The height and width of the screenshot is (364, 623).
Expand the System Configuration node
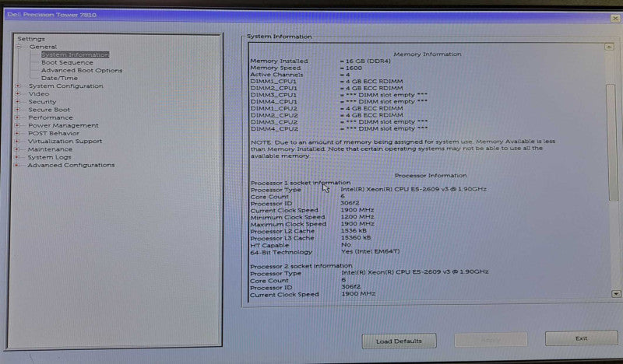coord(17,86)
